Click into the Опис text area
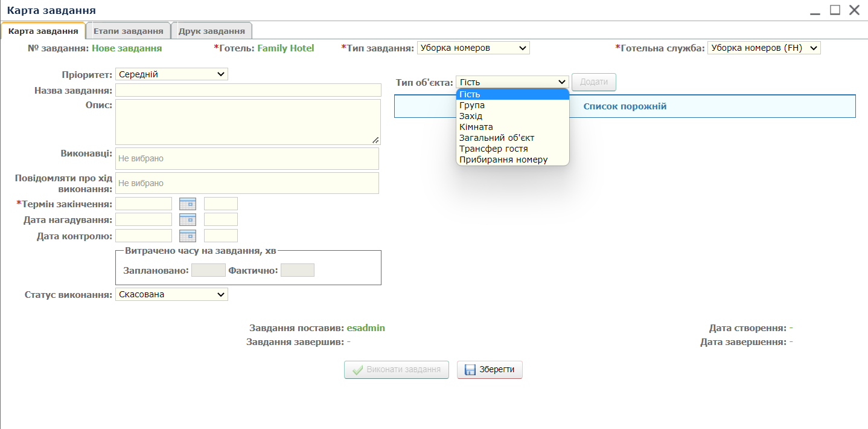Screen dimensions: 868x429 pyautogui.click(x=247, y=122)
